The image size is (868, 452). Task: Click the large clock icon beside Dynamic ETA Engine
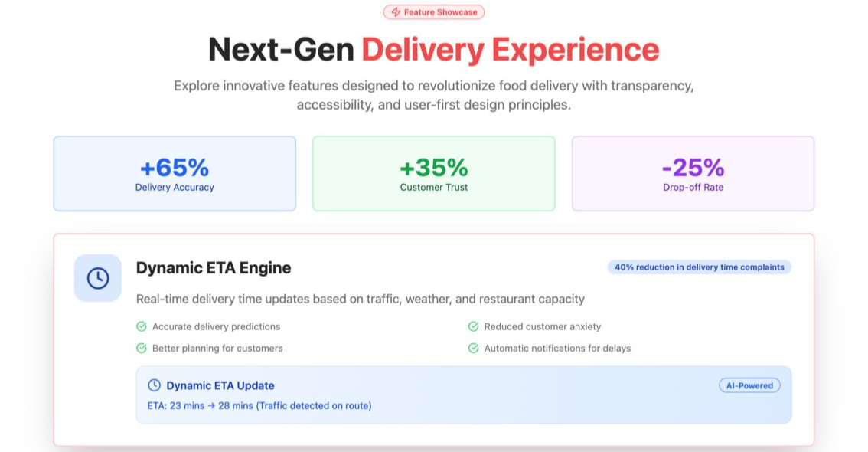(x=98, y=278)
